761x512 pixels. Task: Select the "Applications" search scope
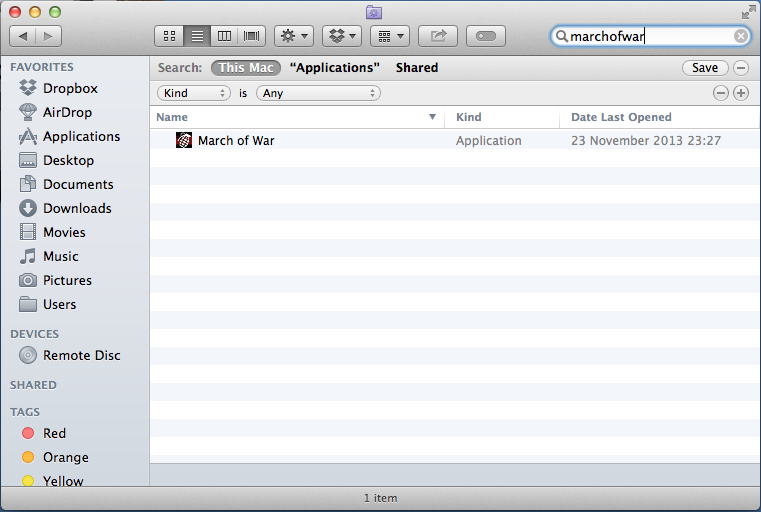pyautogui.click(x=335, y=68)
